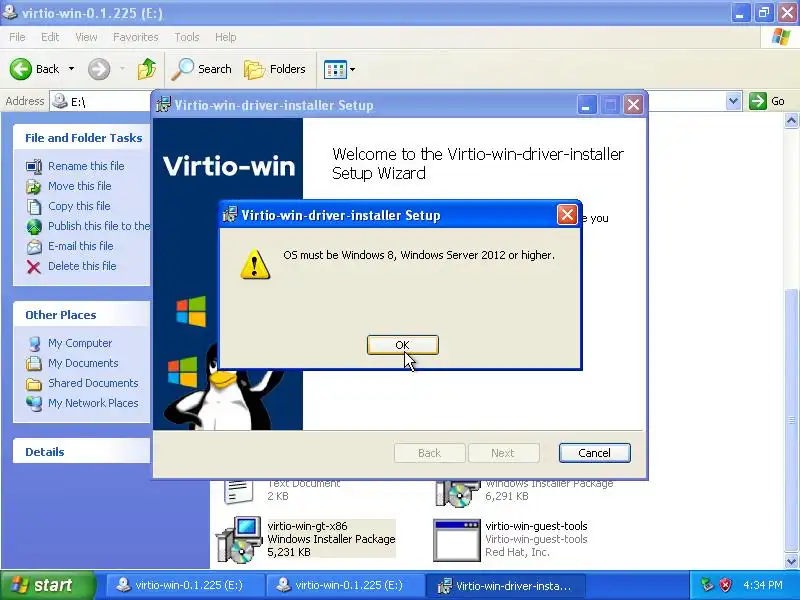Click the Shared Documents folder icon
The height and width of the screenshot is (600, 800).
pos(34,384)
